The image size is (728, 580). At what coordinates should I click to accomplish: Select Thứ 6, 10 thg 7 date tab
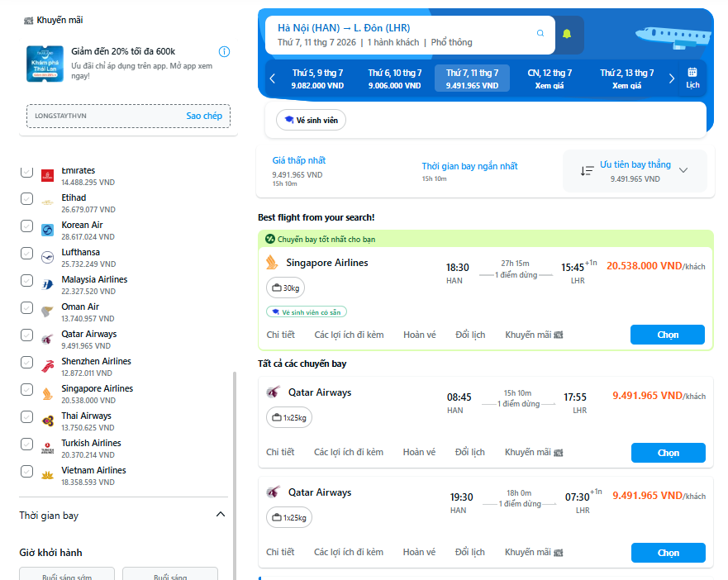pyautogui.click(x=395, y=79)
